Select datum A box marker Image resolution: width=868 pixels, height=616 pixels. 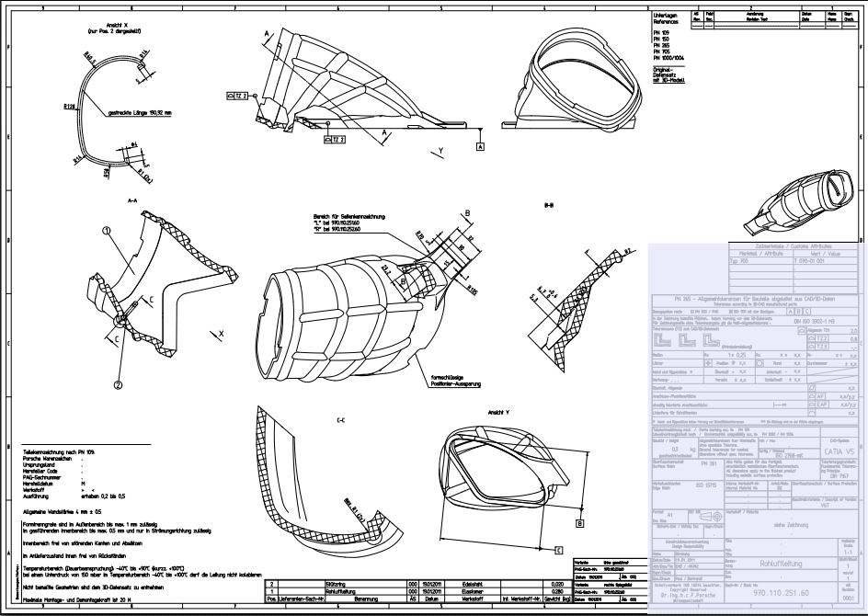[x=480, y=145]
